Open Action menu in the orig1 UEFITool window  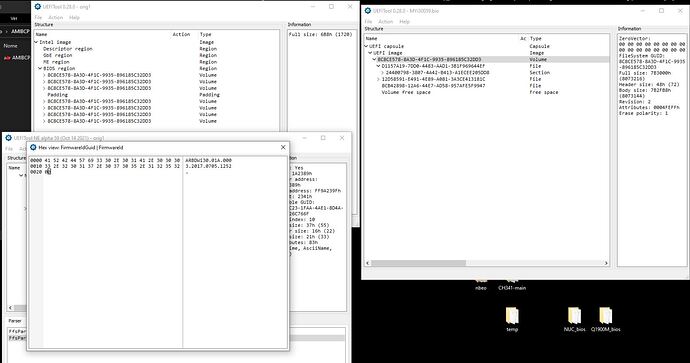55,17
